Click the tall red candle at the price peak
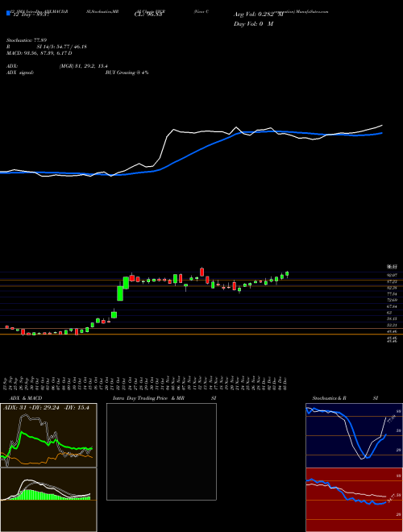The height and width of the screenshot is (532, 403). [x=202, y=272]
